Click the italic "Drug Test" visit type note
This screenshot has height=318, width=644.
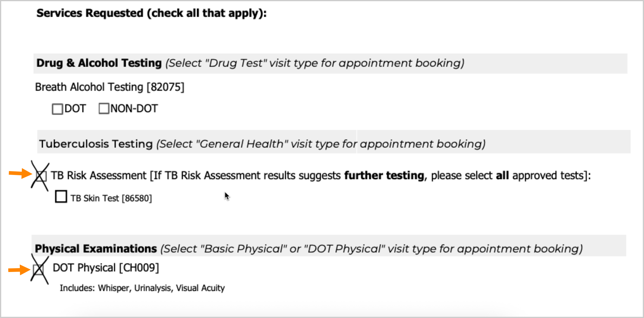(315, 63)
